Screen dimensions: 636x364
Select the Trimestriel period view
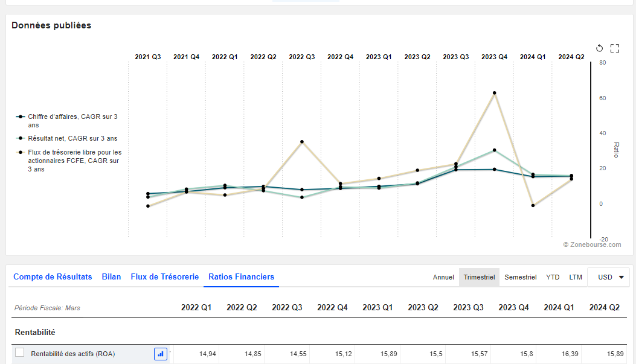coord(479,277)
